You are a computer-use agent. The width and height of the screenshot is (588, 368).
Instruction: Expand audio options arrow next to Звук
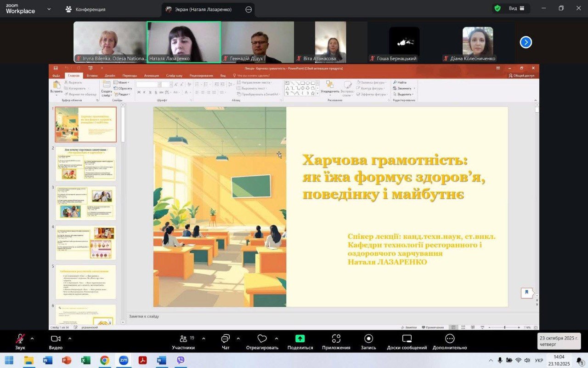click(x=32, y=339)
